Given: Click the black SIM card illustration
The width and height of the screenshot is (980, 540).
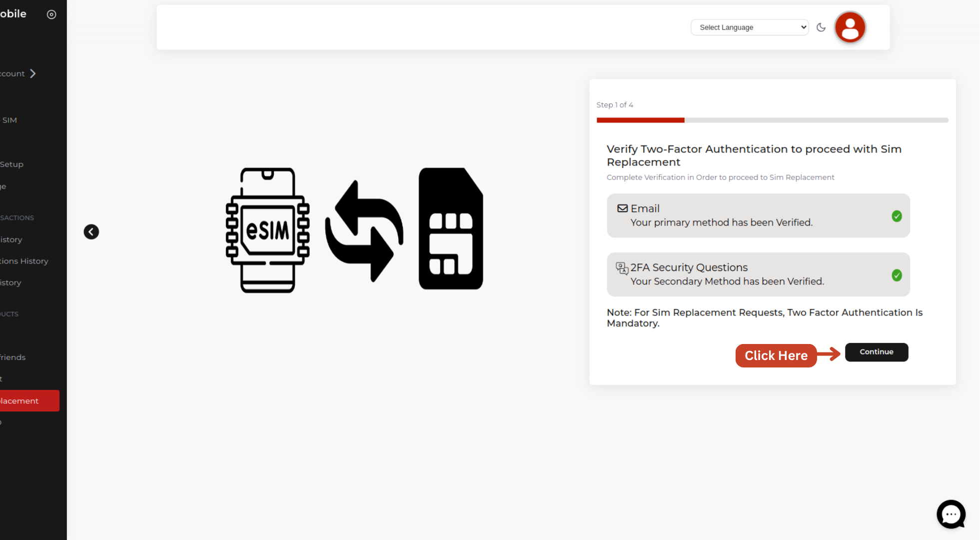Looking at the screenshot, I should [x=450, y=229].
